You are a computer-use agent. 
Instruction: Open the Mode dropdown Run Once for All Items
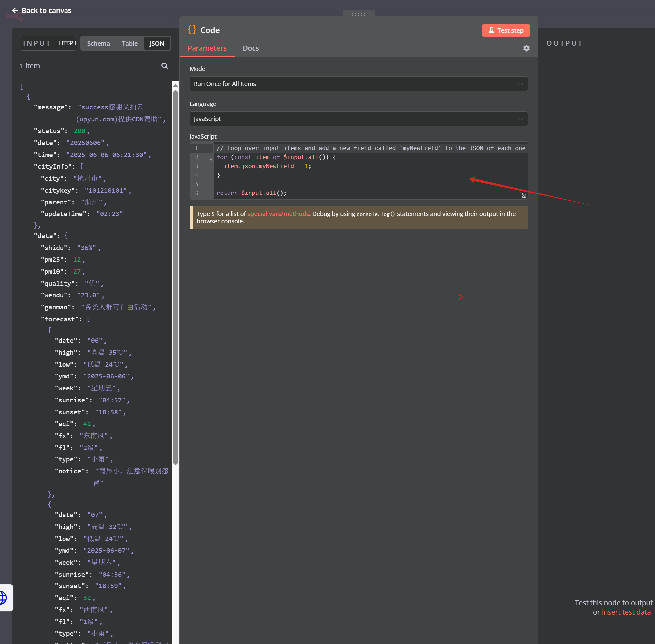coord(358,84)
